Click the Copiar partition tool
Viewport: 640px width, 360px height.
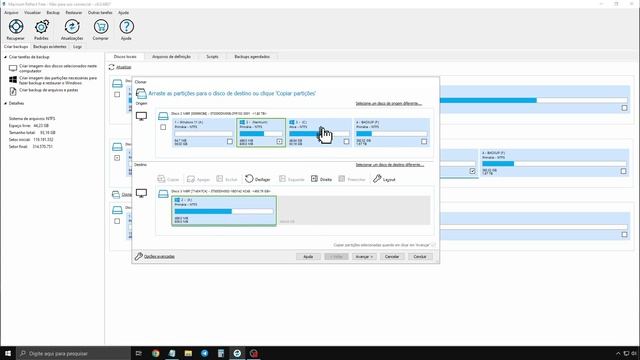coord(168,179)
